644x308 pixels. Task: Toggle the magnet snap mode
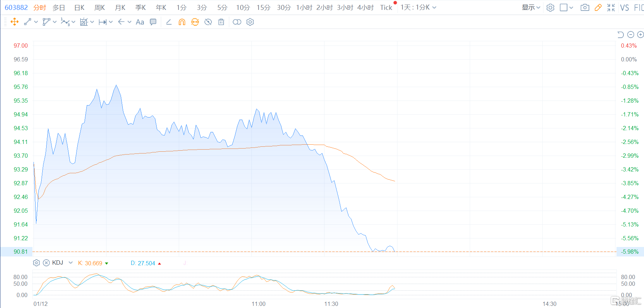182,22
